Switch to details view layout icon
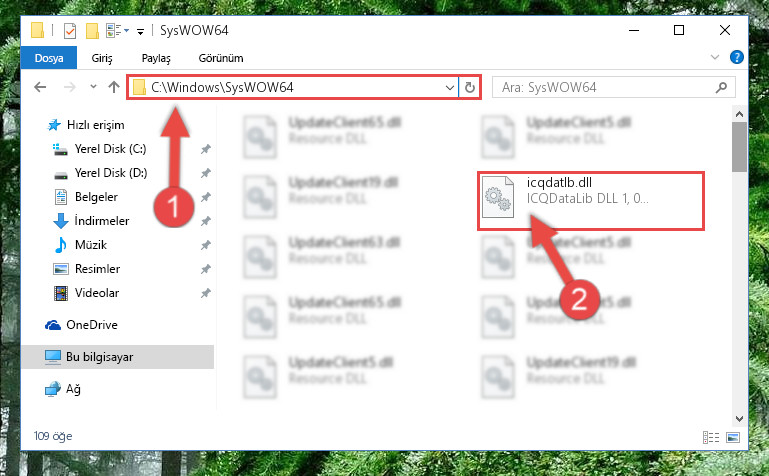The image size is (769, 476). [x=711, y=437]
